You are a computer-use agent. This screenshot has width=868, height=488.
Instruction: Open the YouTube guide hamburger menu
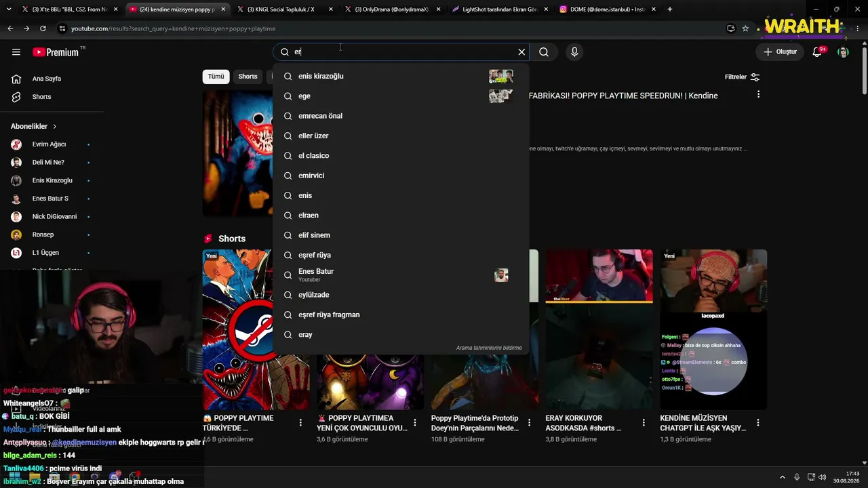[16, 52]
